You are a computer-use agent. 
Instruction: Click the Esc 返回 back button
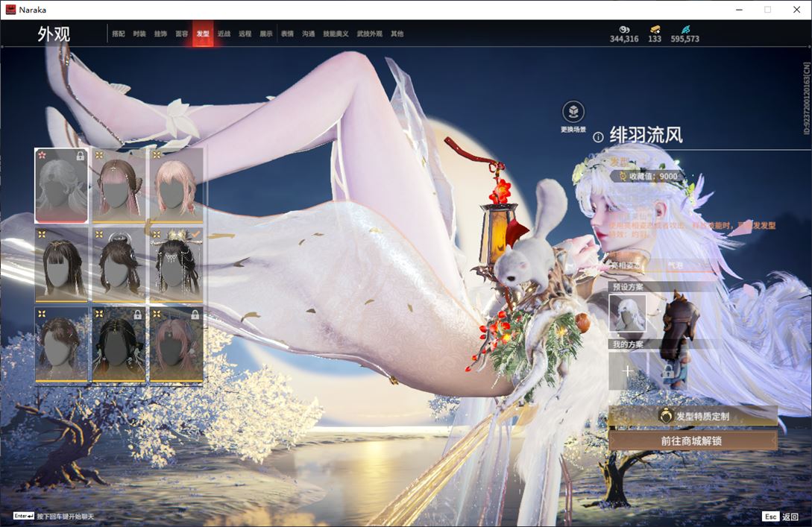click(781, 517)
